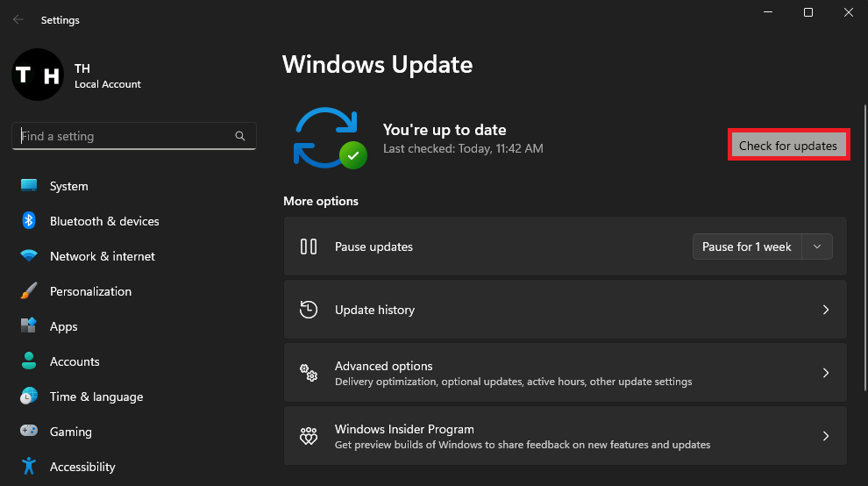Click the You're up to date text
The width and height of the screenshot is (868, 486).
click(445, 130)
